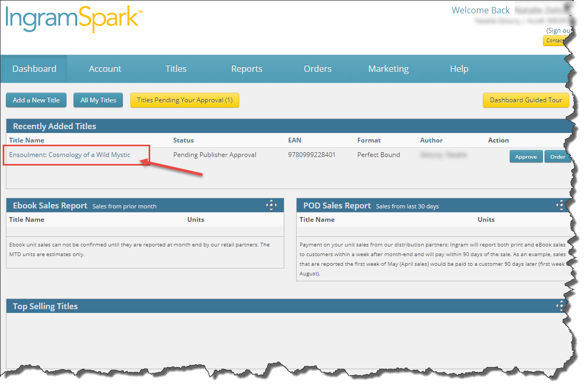Click the Perfect Bound format cell
This screenshot has height=389, width=588.
coord(379,155)
